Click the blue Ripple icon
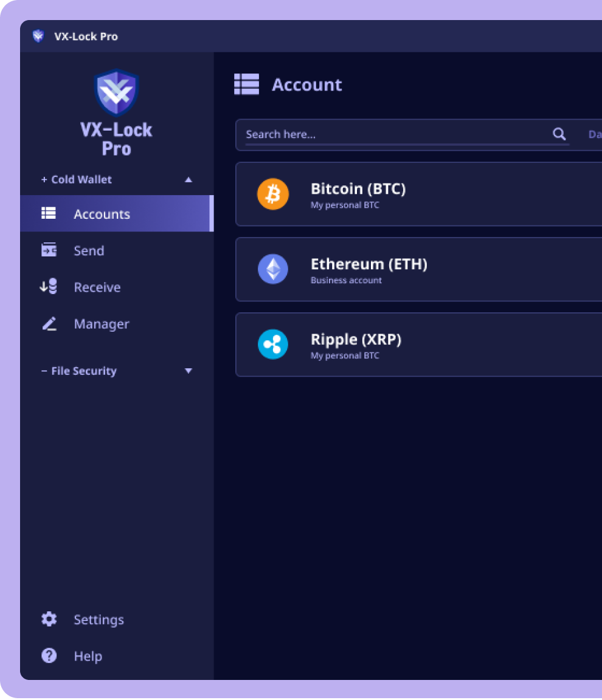The image size is (602, 700). tap(273, 345)
